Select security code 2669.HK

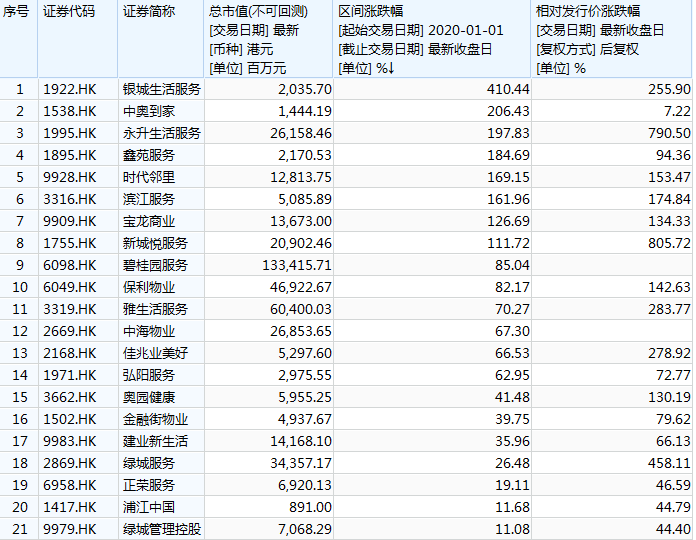click(x=70, y=331)
